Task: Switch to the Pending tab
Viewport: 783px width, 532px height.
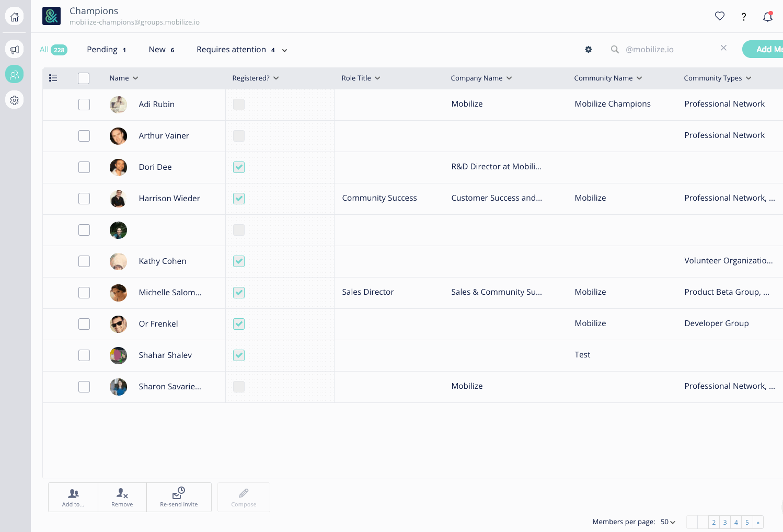Action: (107, 50)
